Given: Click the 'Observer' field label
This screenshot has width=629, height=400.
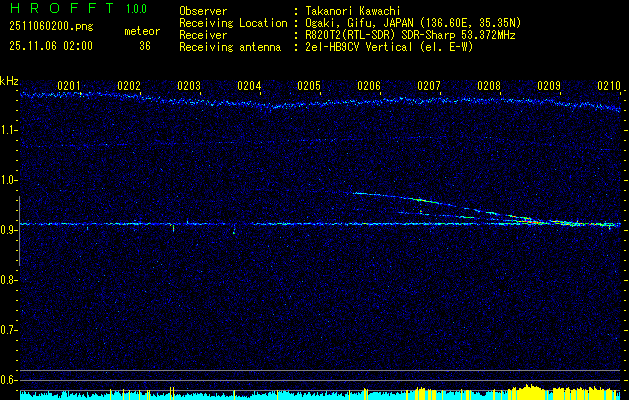Looking at the screenshot, I should point(203,11).
